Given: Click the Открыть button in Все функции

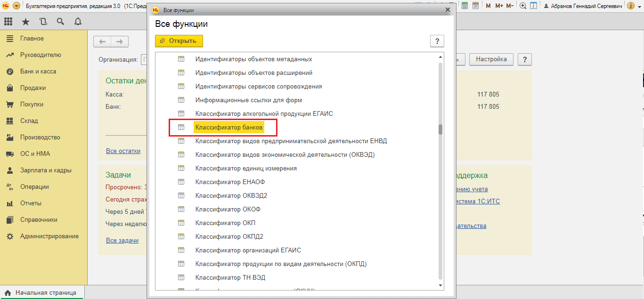Looking at the screenshot, I should (179, 41).
